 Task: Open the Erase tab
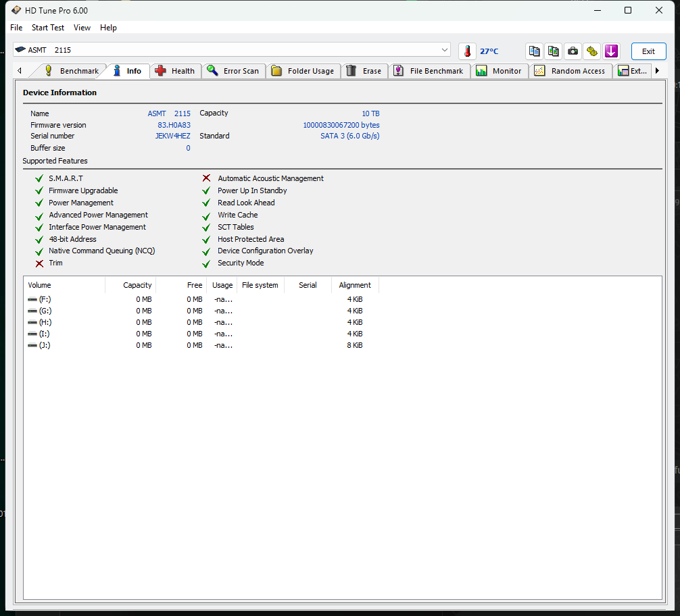pos(364,71)
